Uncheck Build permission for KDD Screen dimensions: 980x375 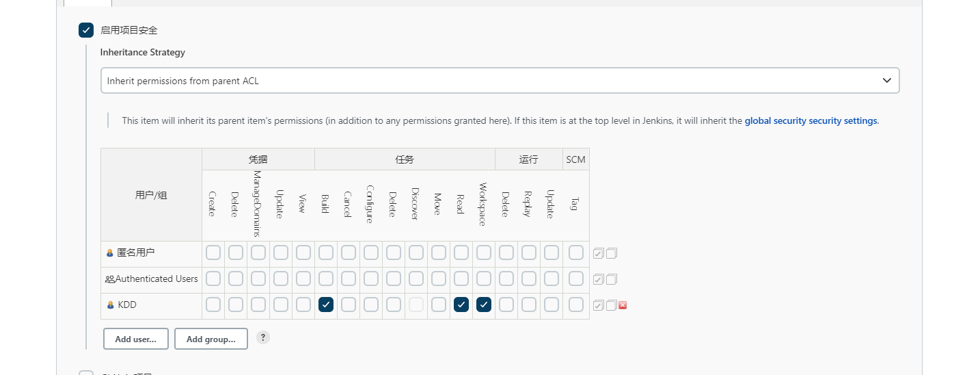(x=326, y=305)
